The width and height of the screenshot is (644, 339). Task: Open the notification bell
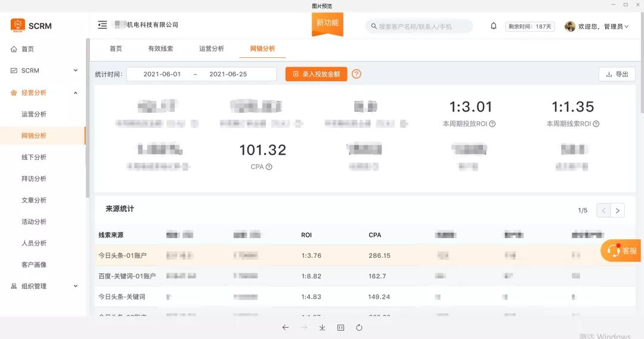(x=493, y=26)
